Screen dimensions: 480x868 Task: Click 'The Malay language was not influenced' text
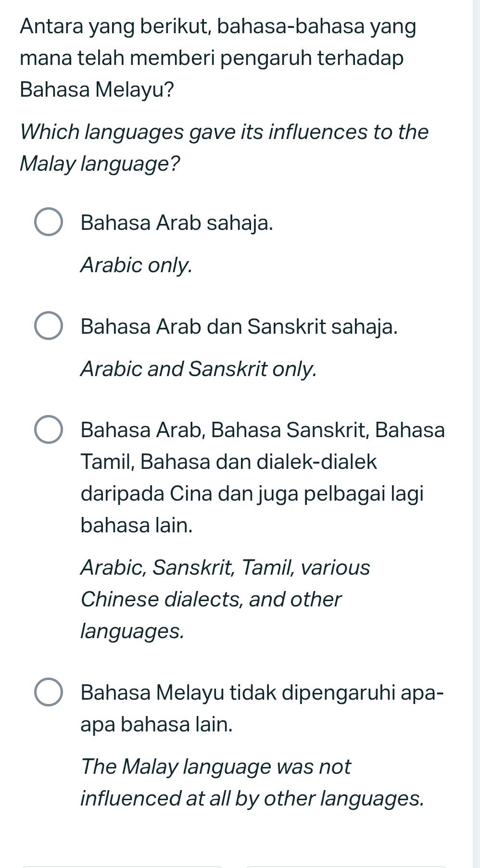252,782
